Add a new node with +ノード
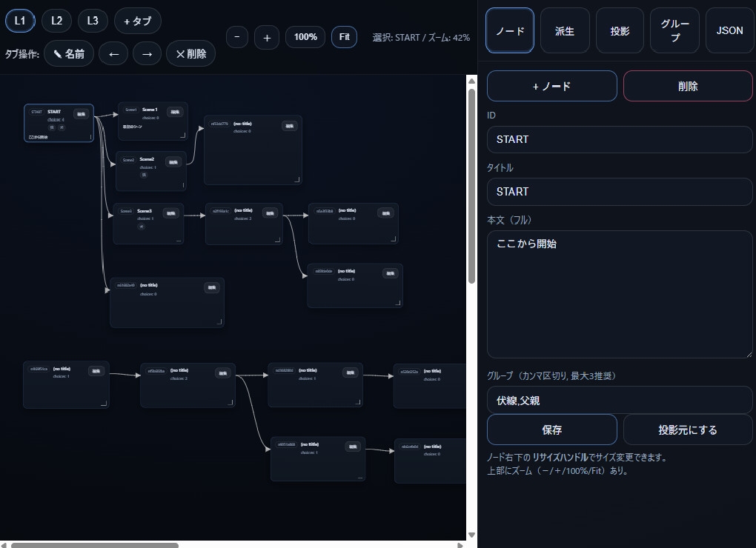Viewport: 756px width, 548px height. coord(551,86)
